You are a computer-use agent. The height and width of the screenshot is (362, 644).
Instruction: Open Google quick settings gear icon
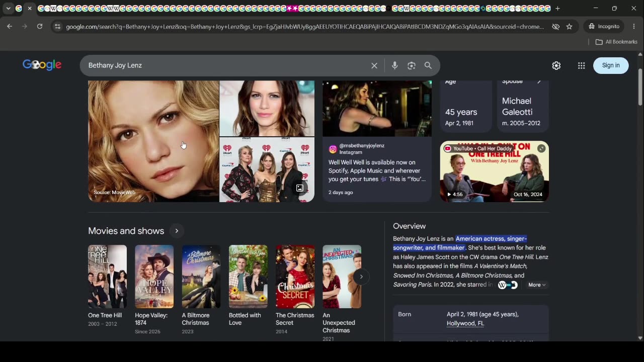click(x=556, y=65)
